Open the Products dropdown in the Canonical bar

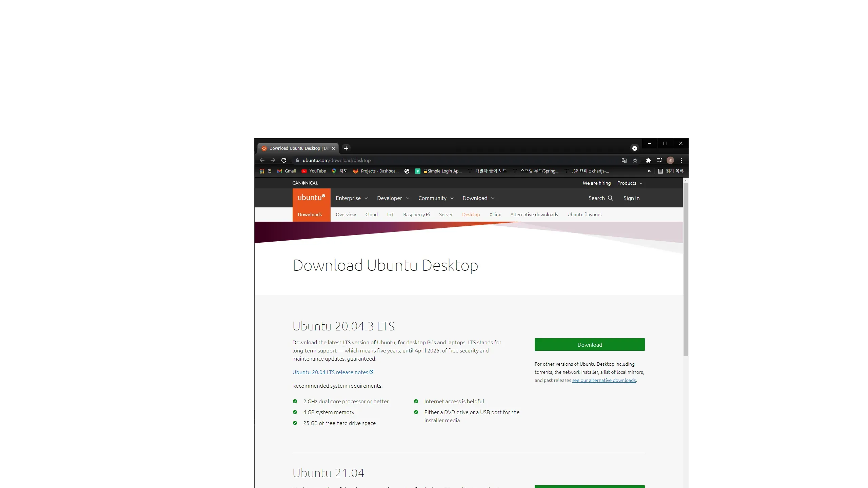630,183
